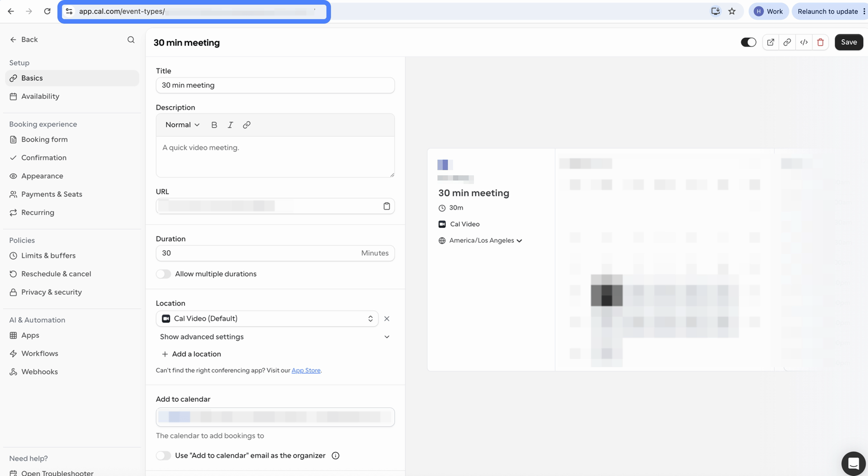868x476 pixels.
Task: Open the embed code icon
Action: pos(804,42)
